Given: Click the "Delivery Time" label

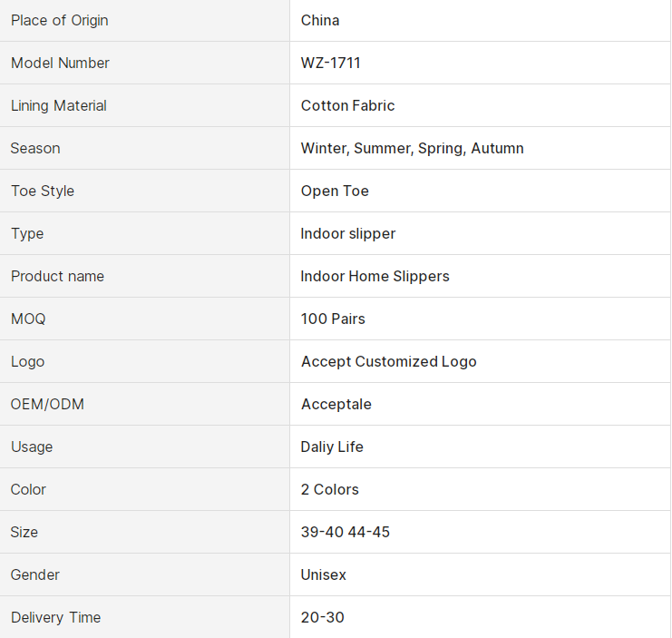Looking at the screenshot, I should click(x=55, y=617).
